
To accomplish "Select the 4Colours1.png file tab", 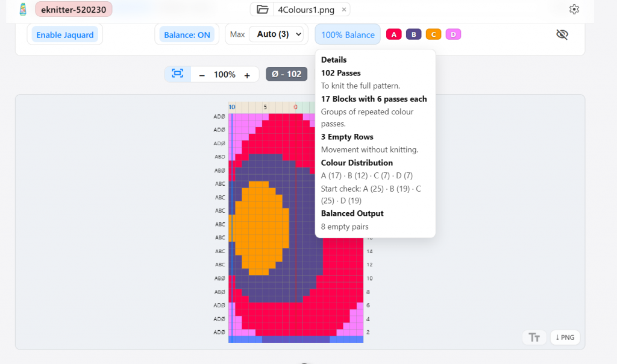I will point(305,10).
